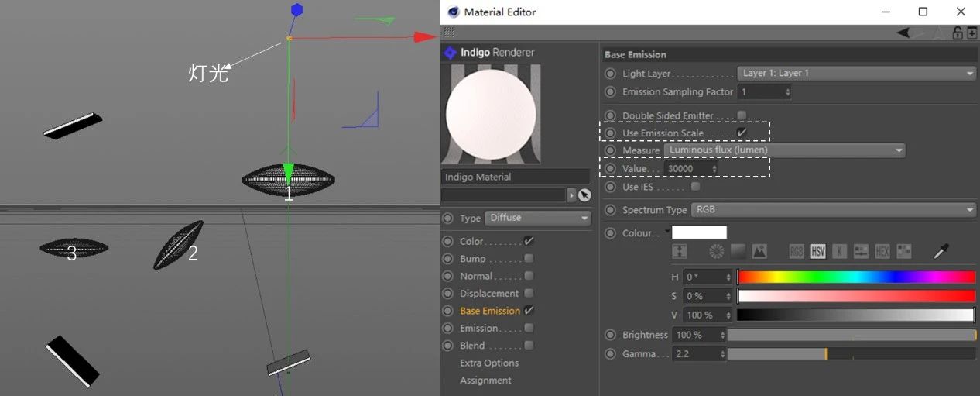Click the Emission Sampling Factor stepper arrows
This screenshot has height=396, width=980.
tap(788, 91)
